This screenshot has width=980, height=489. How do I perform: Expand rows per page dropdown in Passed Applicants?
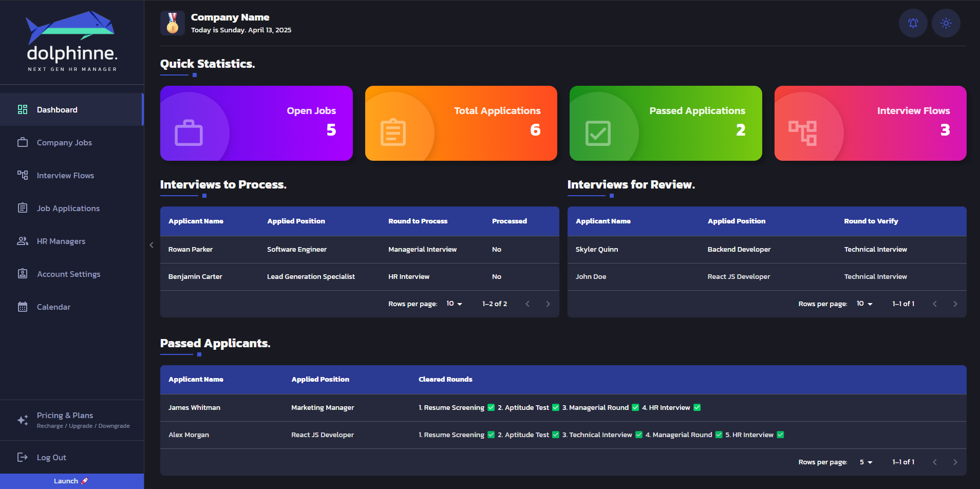coord(866,462)
